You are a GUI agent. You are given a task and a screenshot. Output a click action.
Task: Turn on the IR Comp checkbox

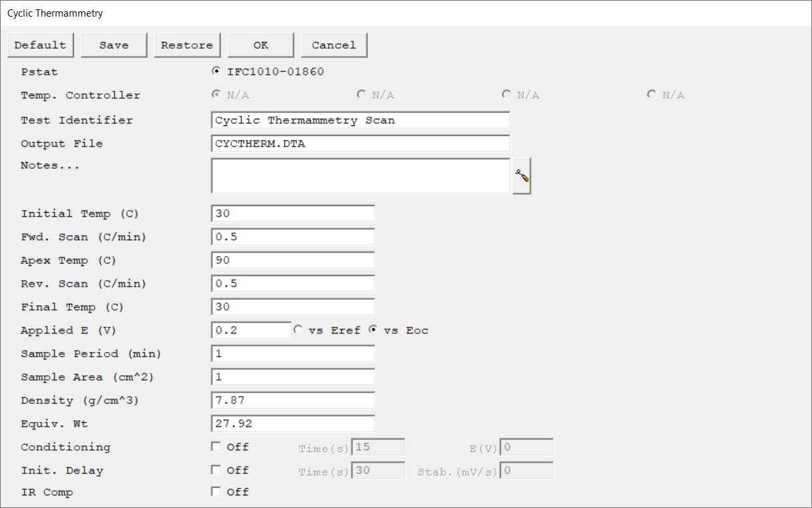point(216,492)
